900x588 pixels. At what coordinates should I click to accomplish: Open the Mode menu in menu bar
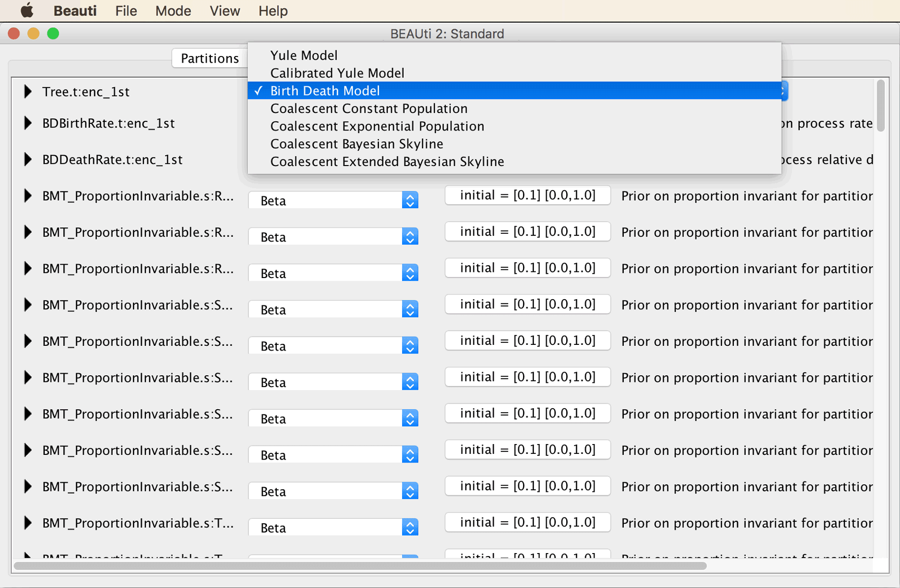pos(173,11)
